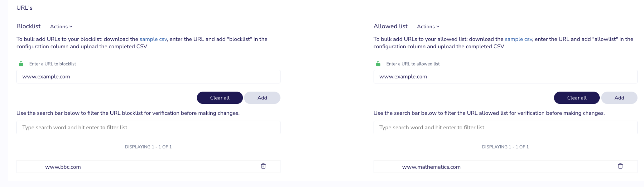
Task: Click the allowed list filter search bar
Action: [x=505, y=128]
